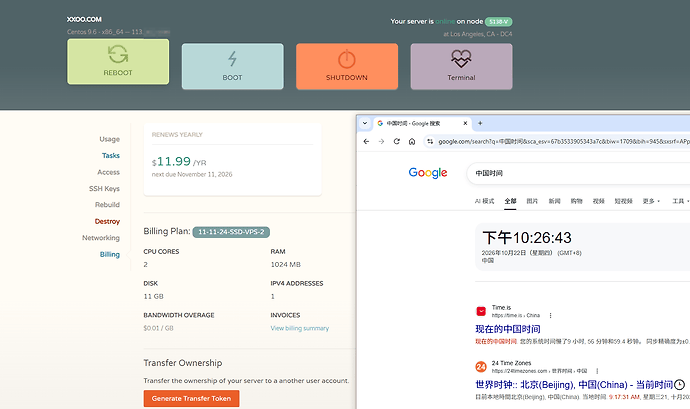Select the 全部 search tab

pyautogui.click(x=510, y=201)
